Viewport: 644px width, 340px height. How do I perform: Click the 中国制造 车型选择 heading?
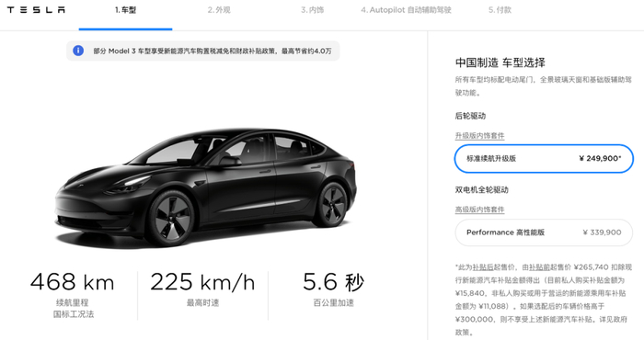(x=500, y=62)
